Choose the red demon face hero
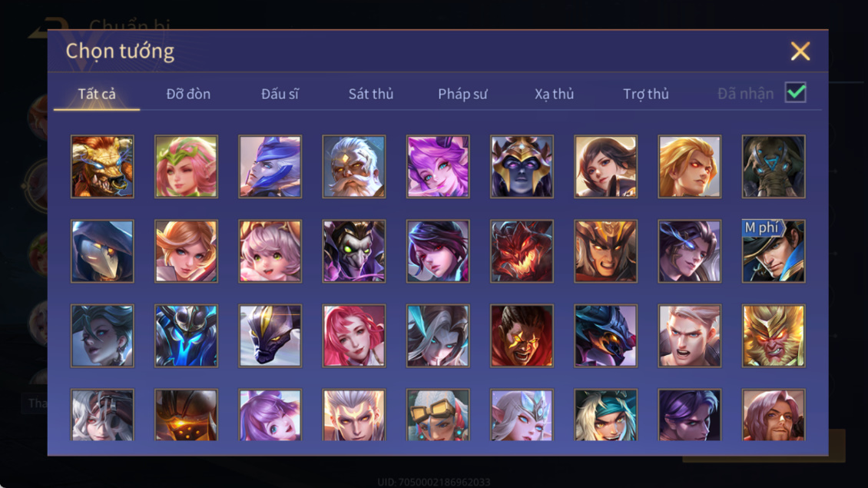 [x=522, y=251]
